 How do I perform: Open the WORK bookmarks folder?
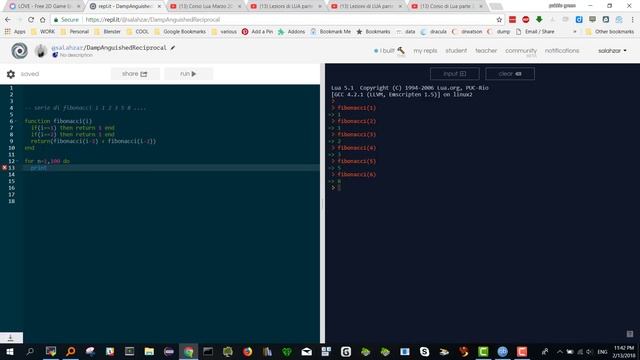42,31
